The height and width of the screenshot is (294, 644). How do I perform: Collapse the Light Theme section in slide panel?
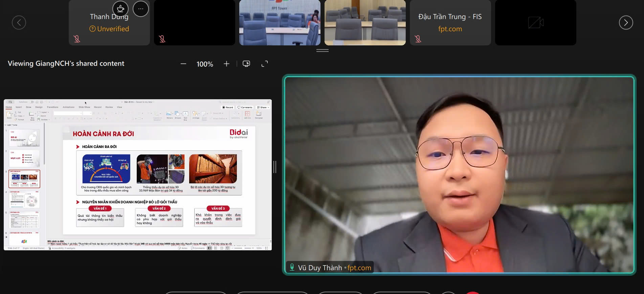click(5, 125)
